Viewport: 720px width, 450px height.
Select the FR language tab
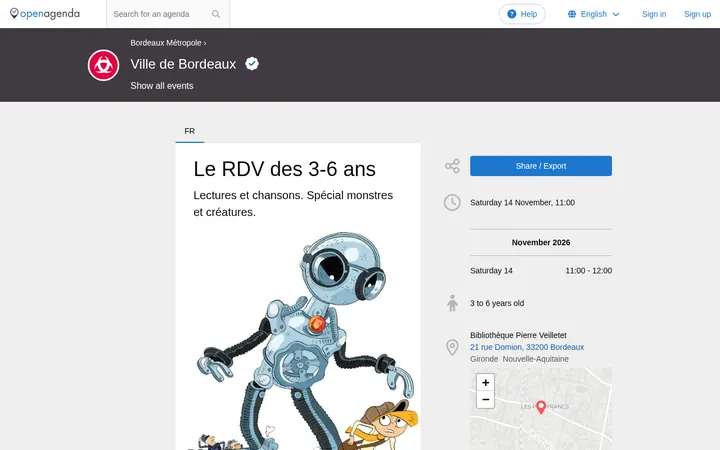tap(190, 131)
